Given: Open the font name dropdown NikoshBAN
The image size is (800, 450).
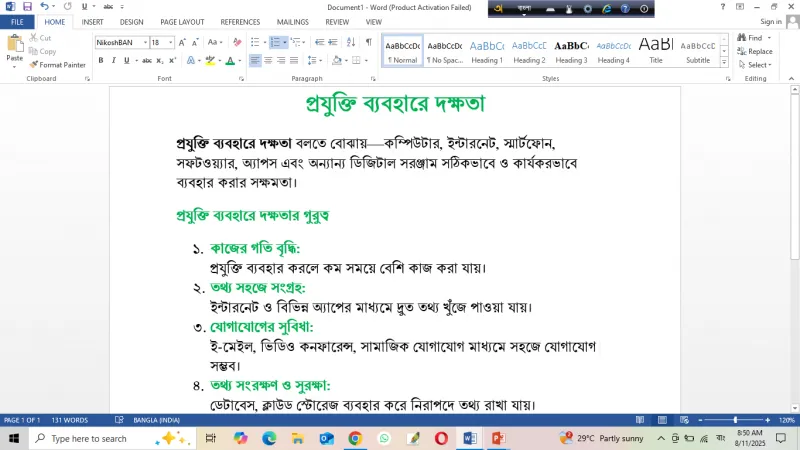Looking at the screenshot, I should tap(145, 42).
